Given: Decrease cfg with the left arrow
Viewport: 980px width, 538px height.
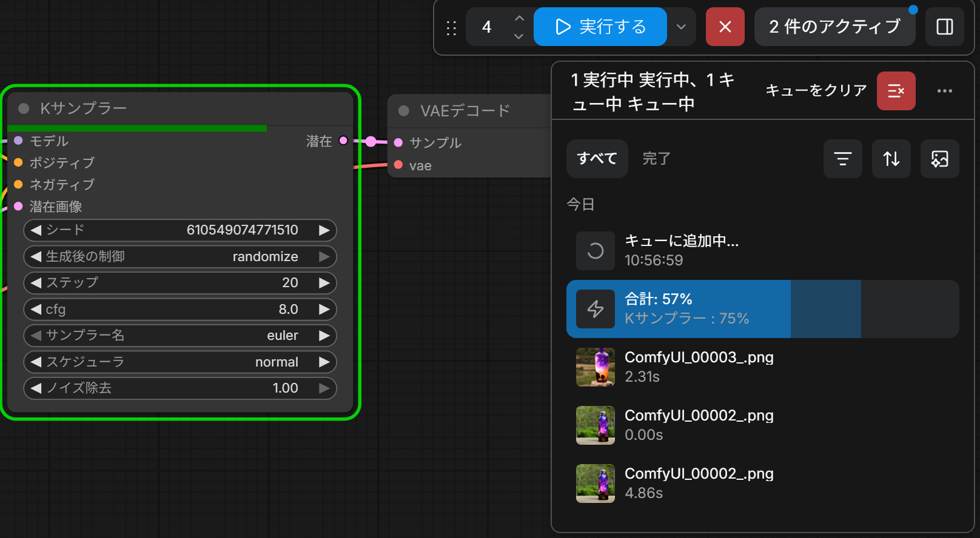Looking at the screenshot, I should (x=36, y=309).
